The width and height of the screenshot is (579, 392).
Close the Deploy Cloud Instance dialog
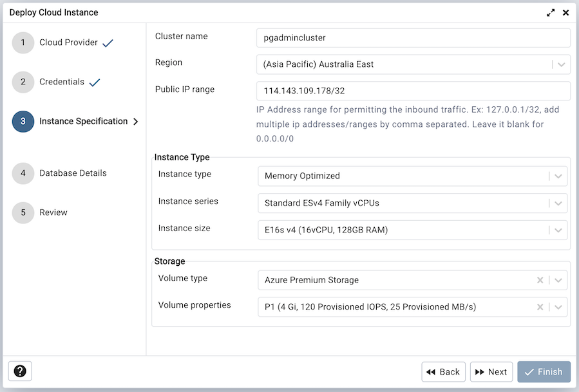565,12
